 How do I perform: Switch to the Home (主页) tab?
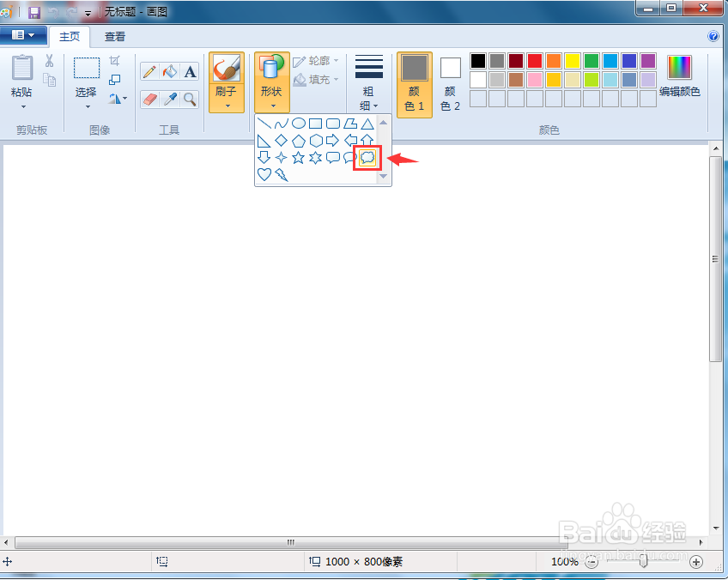click(70, 37)
